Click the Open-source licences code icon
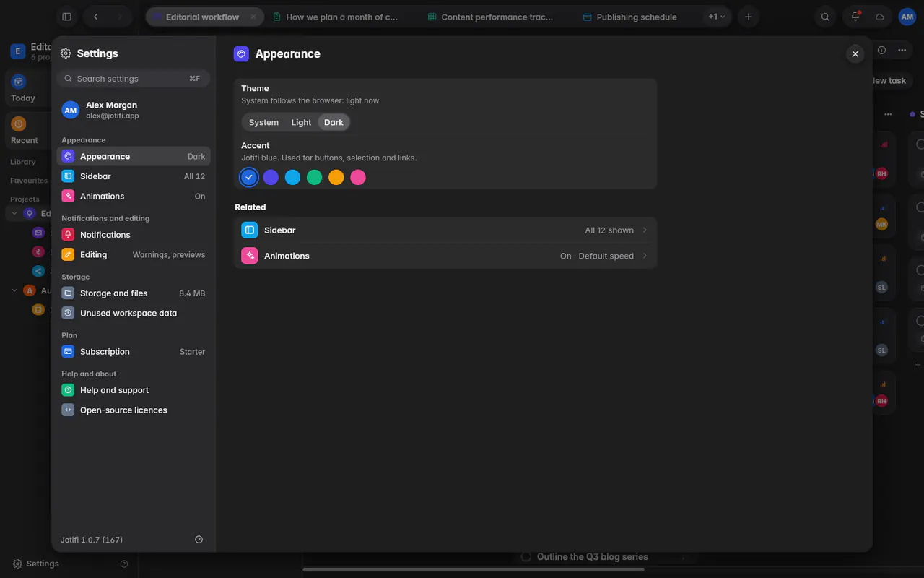924x578 pixels. (x=68, y=410)
